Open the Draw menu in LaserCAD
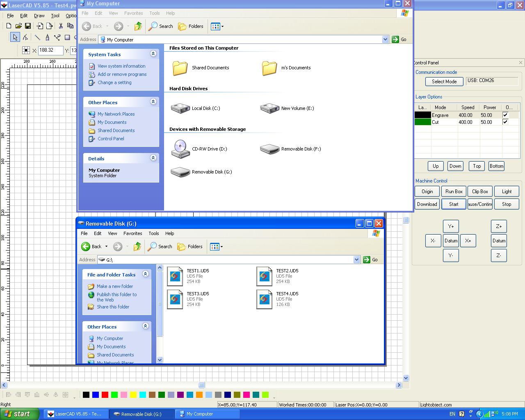This screenshot has width=525, height=420. 39,16
